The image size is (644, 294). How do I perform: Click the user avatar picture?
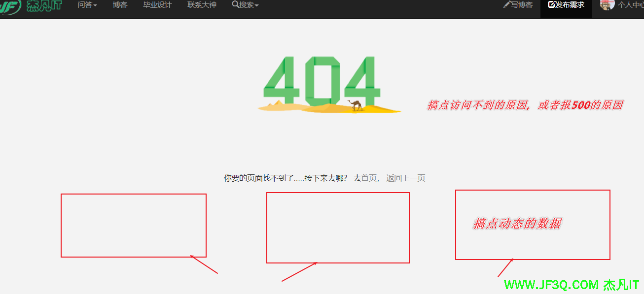pos(607,4)
